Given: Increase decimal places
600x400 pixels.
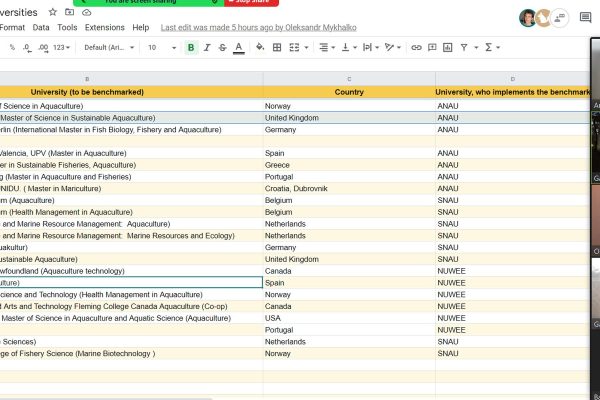Looking at the screenshot, I should pyautogui.click(x=43, y=47).
